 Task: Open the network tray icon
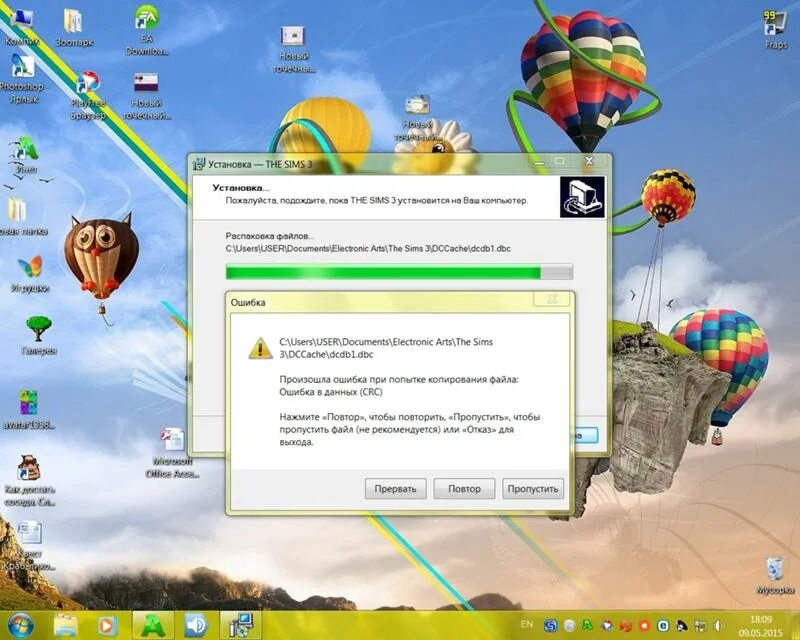(x=702, y=625)
